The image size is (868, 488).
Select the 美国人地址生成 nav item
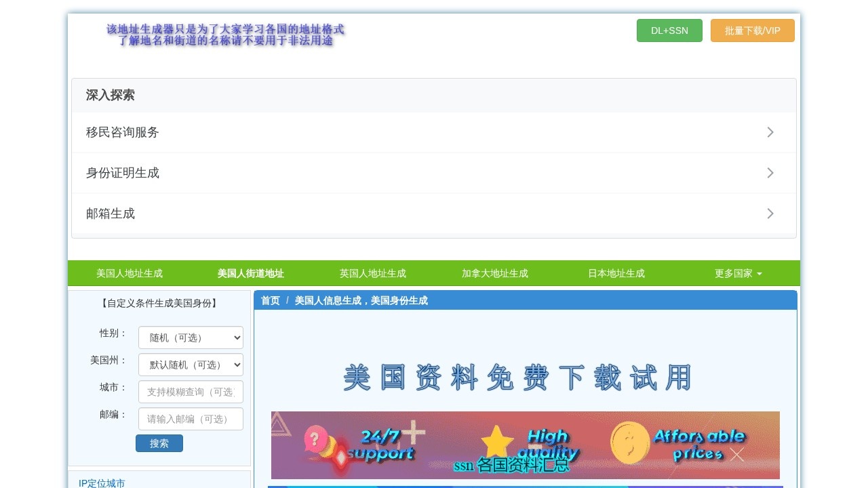tap(130, 274)
